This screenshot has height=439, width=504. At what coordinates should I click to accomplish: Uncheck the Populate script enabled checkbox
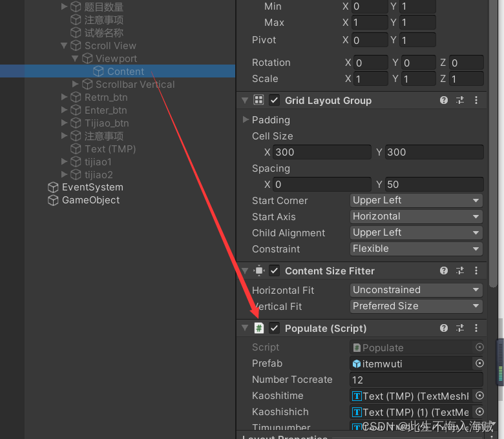click(274, 328)
